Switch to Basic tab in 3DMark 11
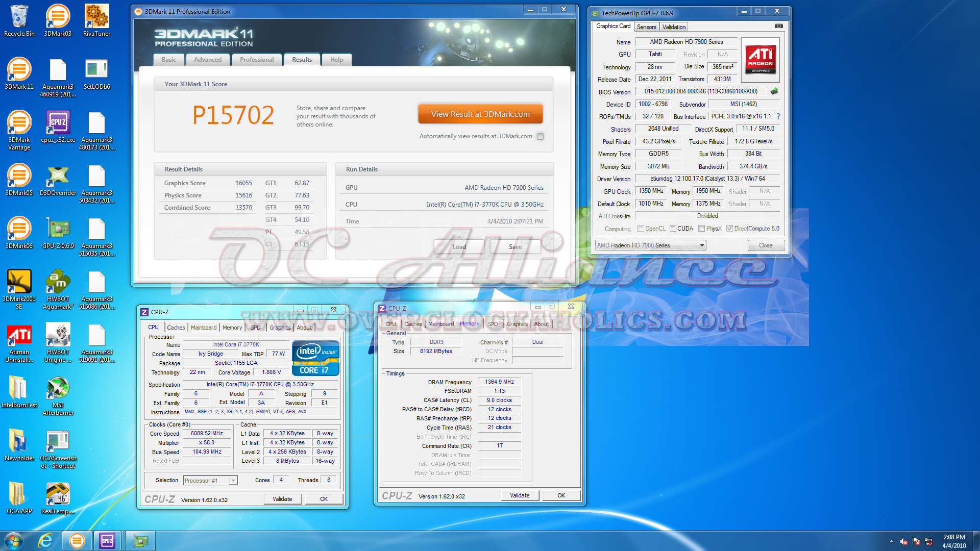 [169, 60]
